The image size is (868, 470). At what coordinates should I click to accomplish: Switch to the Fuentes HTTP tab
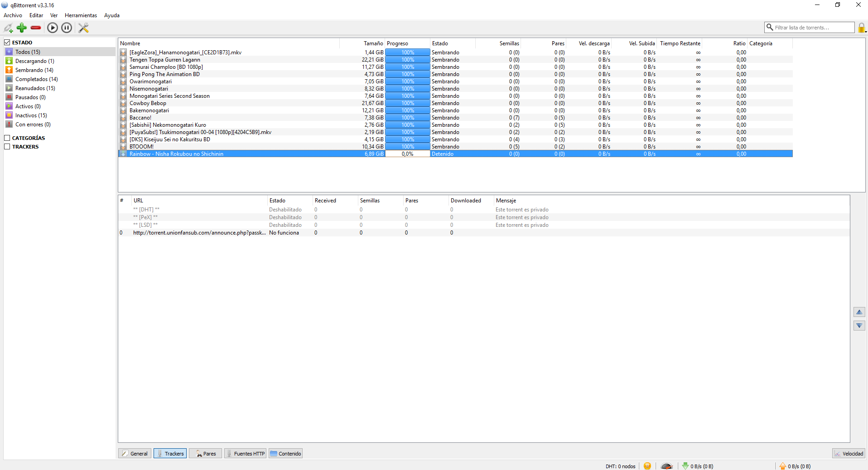(245, 454)
